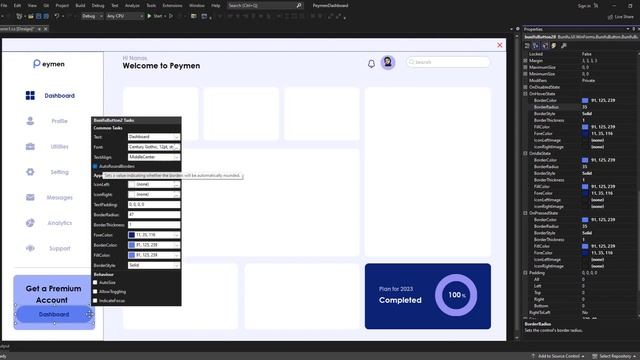This screenshot has height=360, width=640.
Task: Click the Analytics pie chart icon
Action: [30, 223]
